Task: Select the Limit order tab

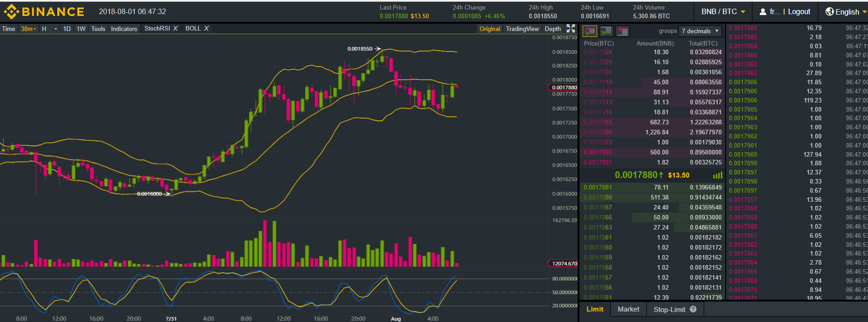Action: tap(595, 309)
